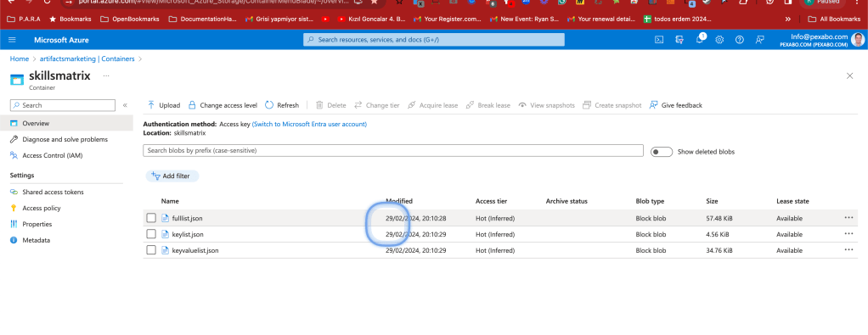Sort by the Access tier column header
868x335 pixels.
click(491, 201)
